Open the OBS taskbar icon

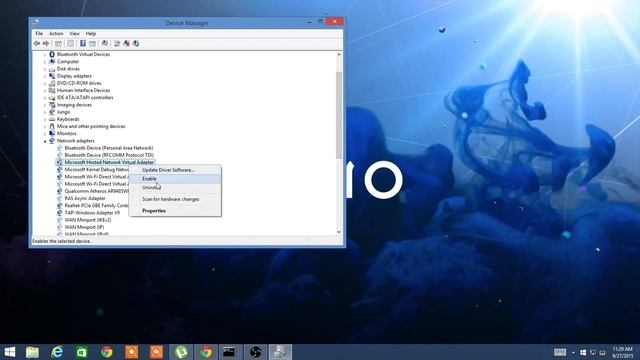coord(256,352)
